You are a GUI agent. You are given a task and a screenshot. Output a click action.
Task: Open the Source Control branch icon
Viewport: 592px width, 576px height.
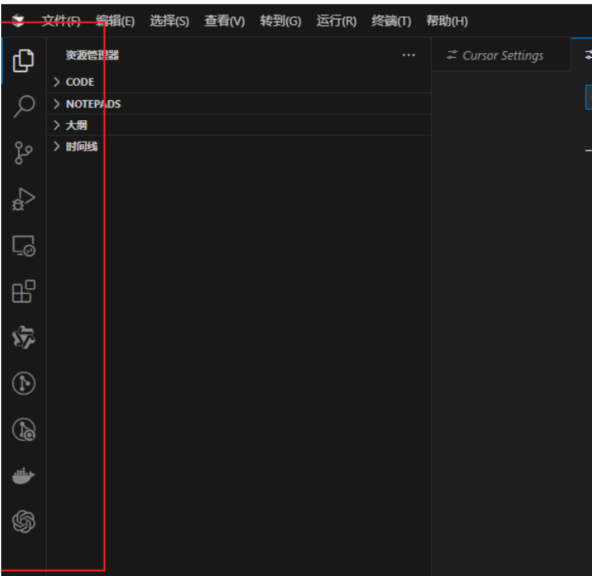click(23, 153)
